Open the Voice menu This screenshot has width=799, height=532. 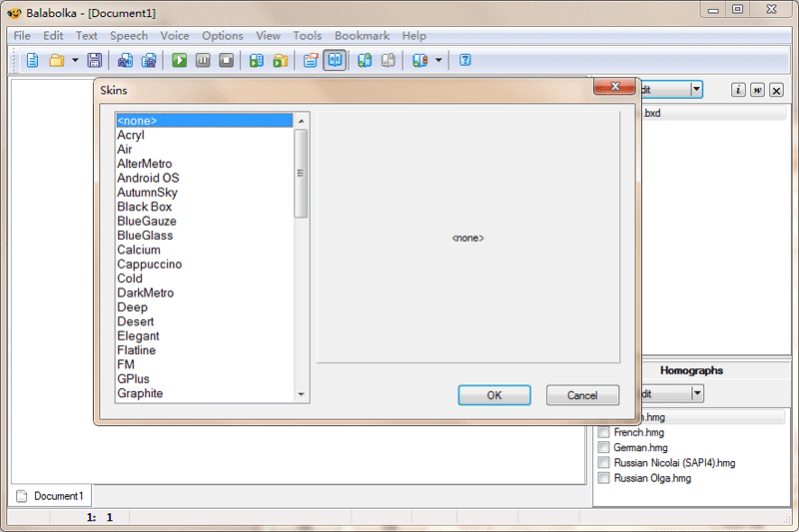coord(175,36)
